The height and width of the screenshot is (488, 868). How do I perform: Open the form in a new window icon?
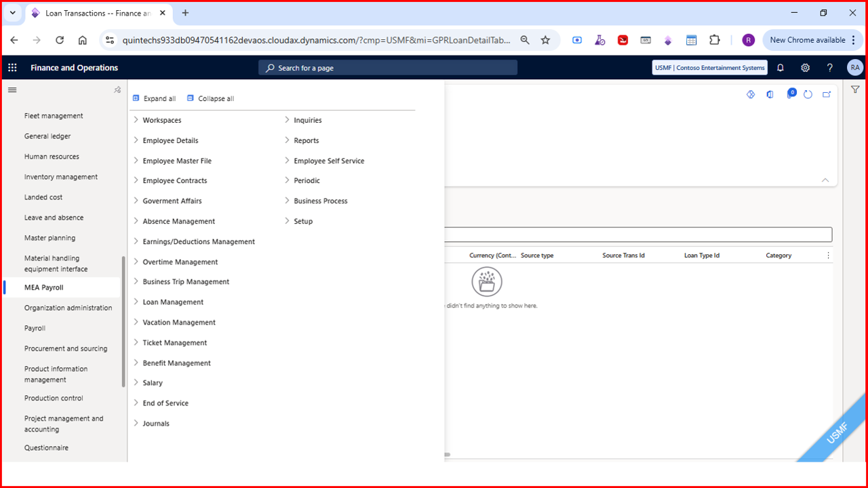(x=827, y=95)
